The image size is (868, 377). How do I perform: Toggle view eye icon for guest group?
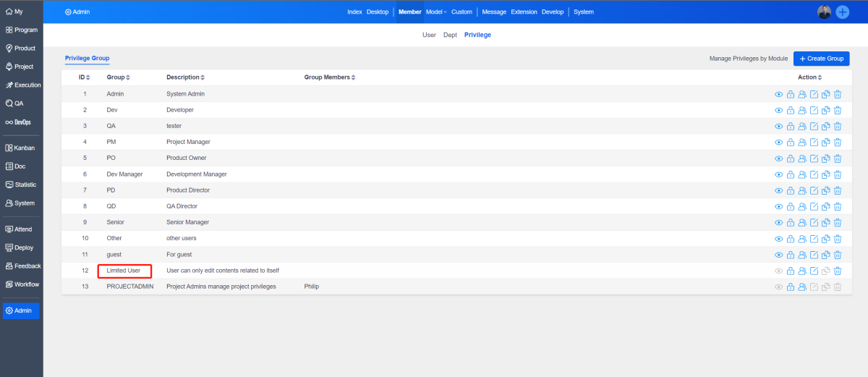pyautogui.click(x=779, y=255)
